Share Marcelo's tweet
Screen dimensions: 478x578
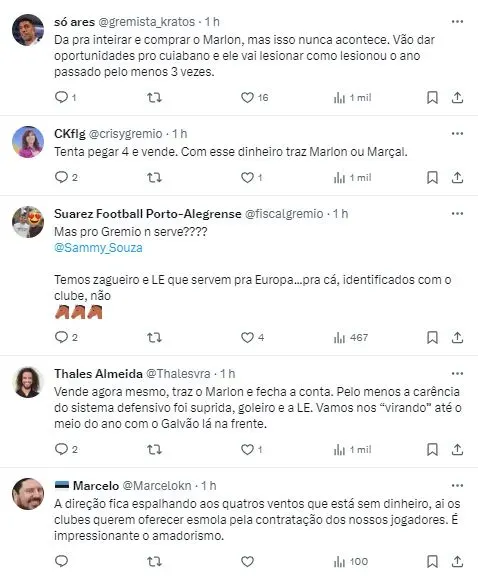pyautogui.click(x=457, y=561)
